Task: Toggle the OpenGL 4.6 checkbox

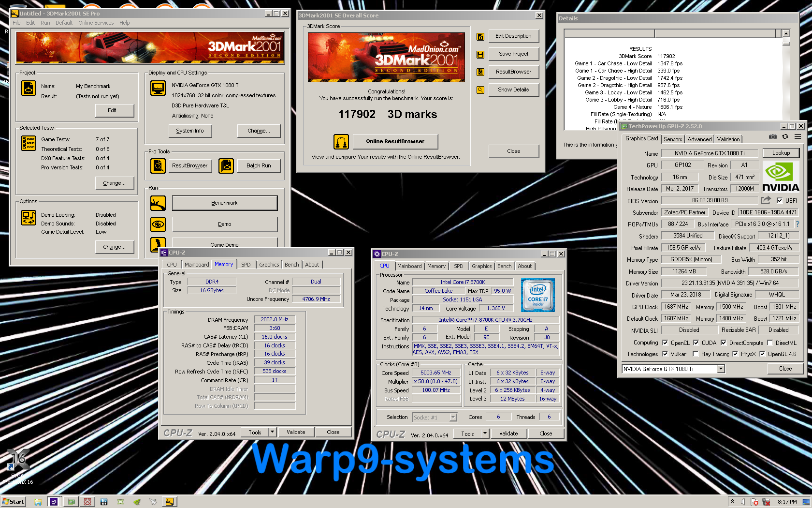Action: coord(762,354)
